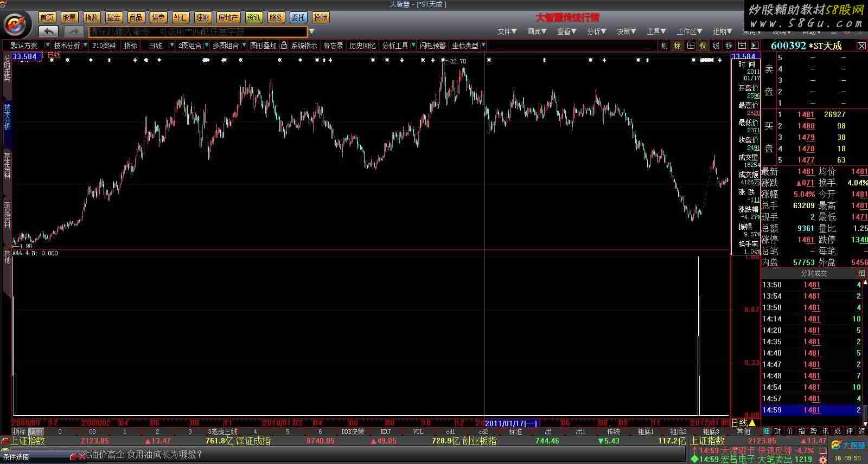This screenshot has width=868, height=464.
Task: Click the 讯 tab in right panel footer
Action: click(x=825, y=431)
